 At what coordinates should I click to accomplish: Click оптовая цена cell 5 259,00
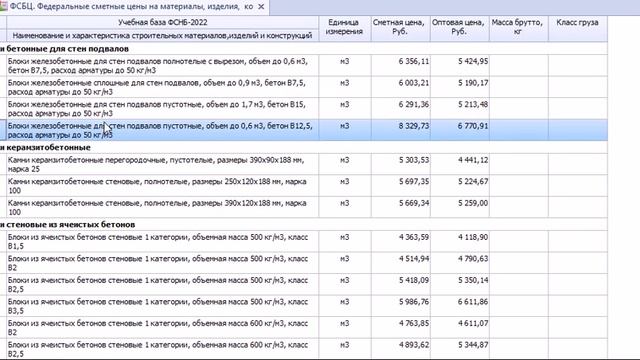click(x=460, y=207)
